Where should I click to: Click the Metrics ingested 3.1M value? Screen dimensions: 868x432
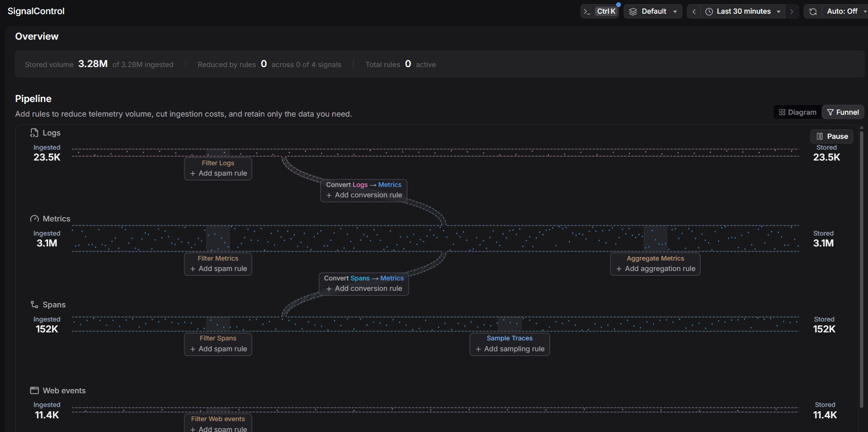point(47,243)
